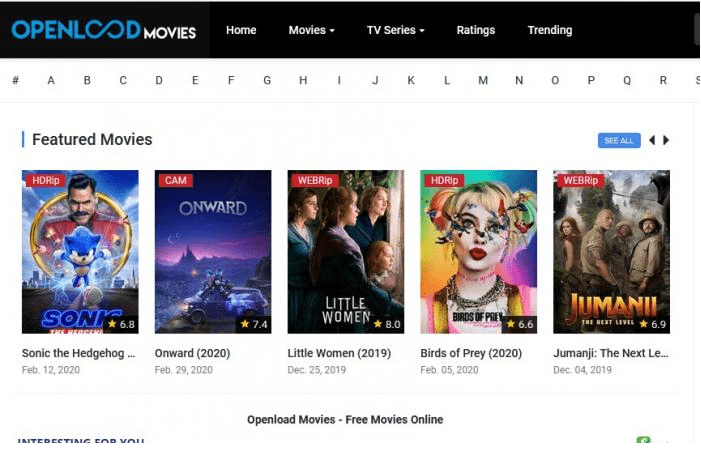Image resolution: width=701 pixels, height=467 pixels.
Task: Filter titles by letter I
Action: click(x=339, y=80)
